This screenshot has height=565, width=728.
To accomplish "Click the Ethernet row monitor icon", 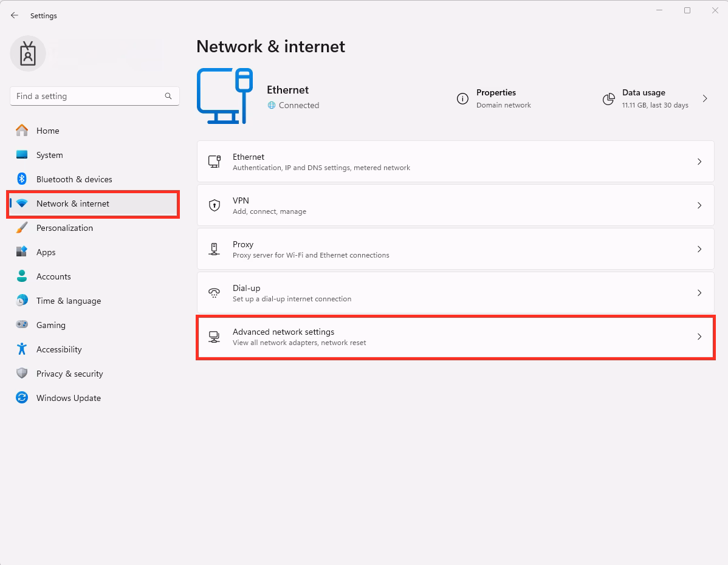I will click(x=215, y=162).
